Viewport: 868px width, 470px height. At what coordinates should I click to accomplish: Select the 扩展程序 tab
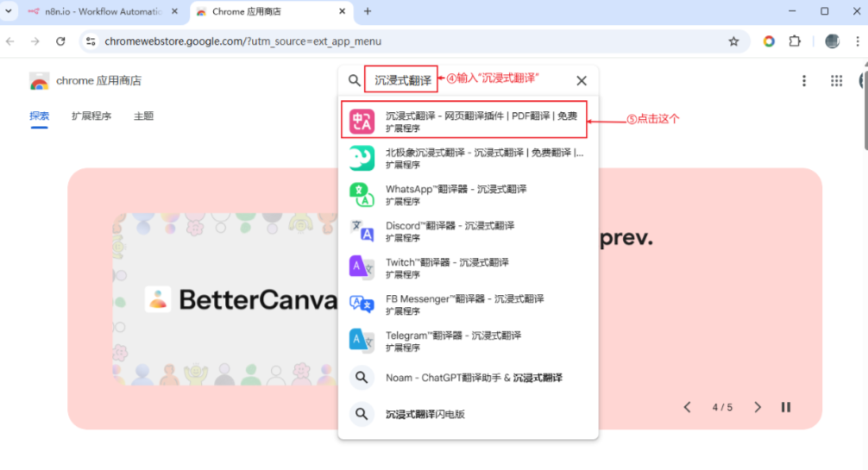[x=91, y=116]
